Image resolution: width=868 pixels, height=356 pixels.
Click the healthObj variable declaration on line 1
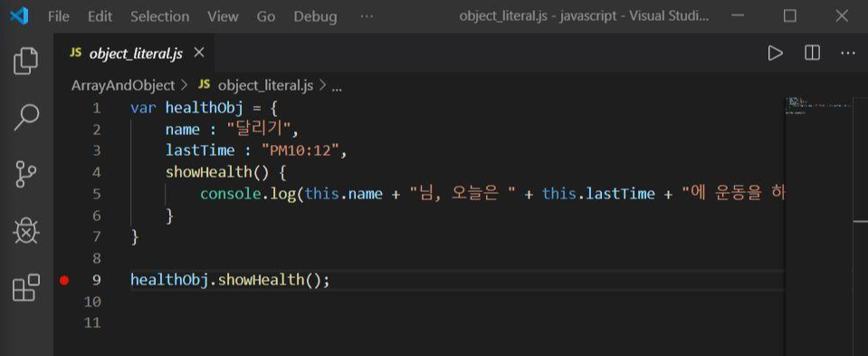tap(205, 108)
